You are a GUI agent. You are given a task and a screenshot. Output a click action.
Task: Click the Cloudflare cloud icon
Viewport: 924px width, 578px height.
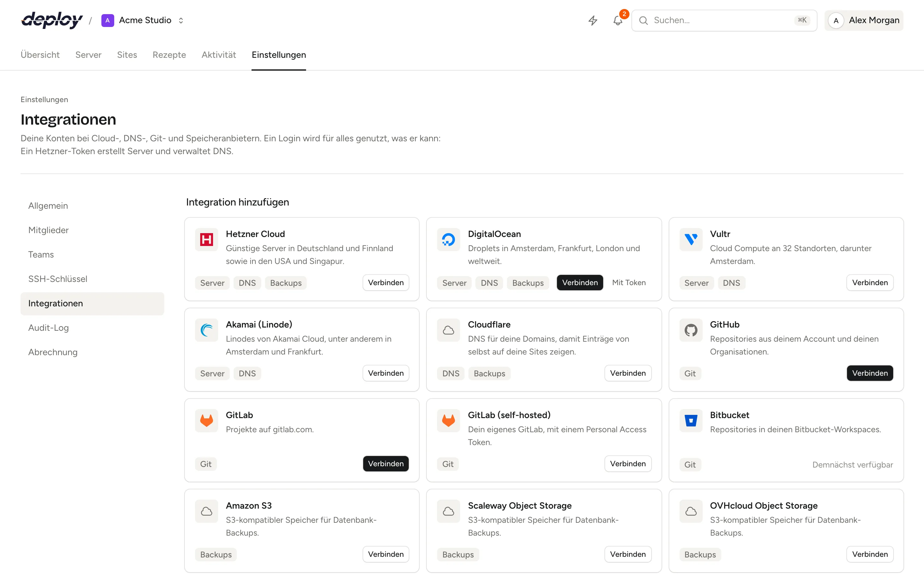[x=449, y=330]
